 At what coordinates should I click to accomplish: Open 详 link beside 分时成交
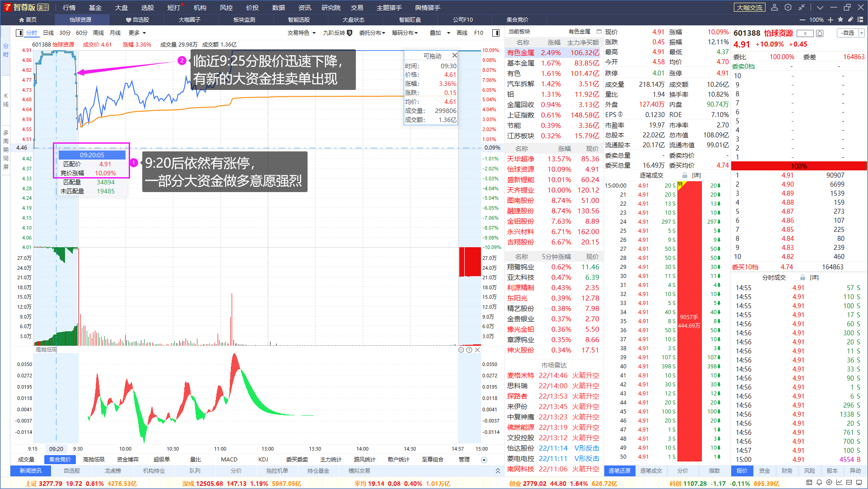click(814, 277)
